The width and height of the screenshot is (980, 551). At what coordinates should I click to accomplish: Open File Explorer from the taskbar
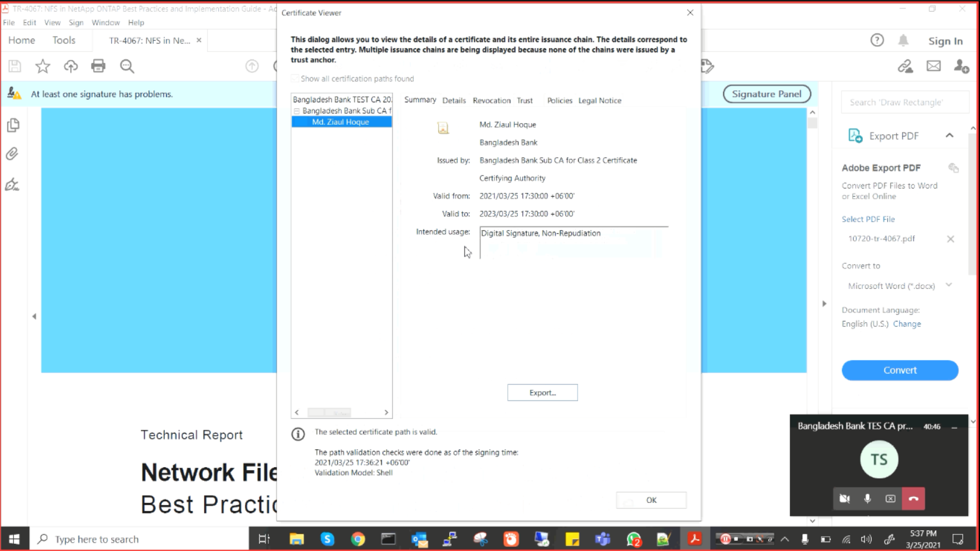tap(296, 539)
